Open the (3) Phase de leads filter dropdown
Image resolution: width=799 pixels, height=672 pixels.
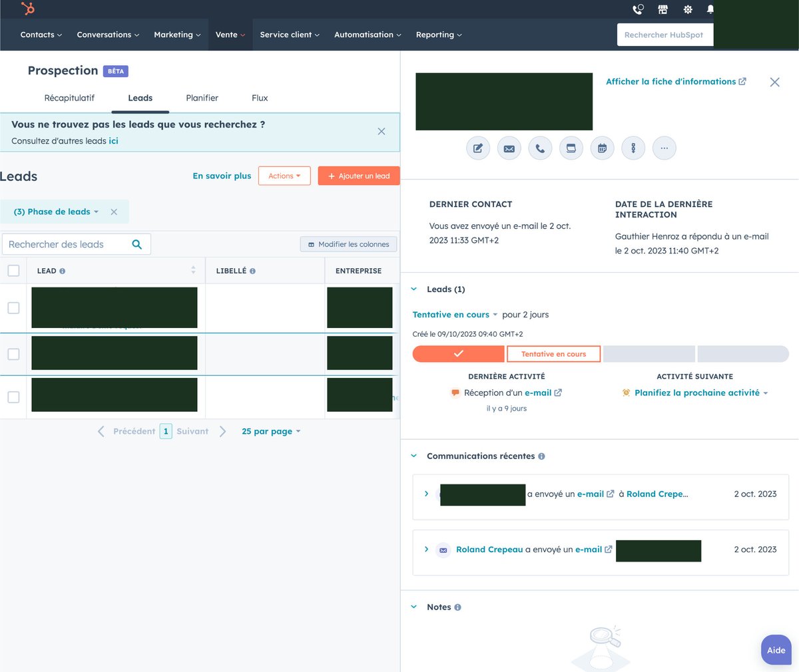point(57,212)
